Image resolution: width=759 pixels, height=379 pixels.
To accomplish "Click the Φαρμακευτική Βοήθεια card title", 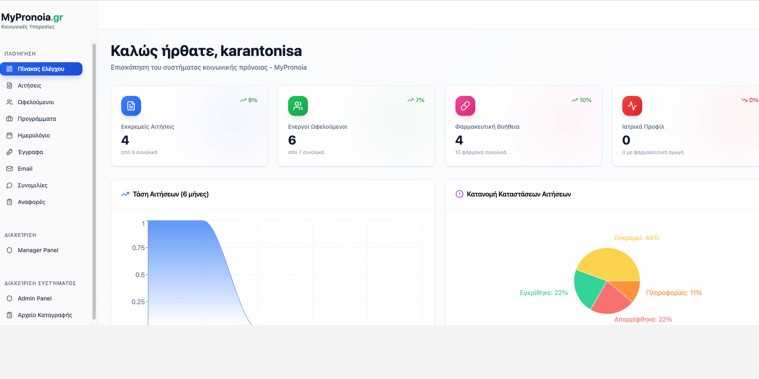I will point(487,127).
